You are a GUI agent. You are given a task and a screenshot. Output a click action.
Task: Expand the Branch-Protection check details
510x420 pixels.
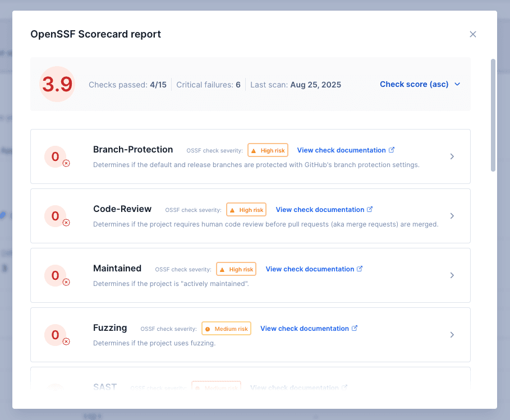pos(452,156)
